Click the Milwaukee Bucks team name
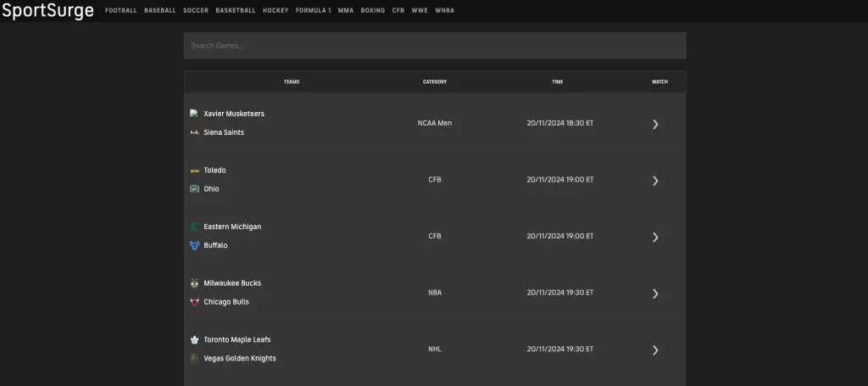 232,283
